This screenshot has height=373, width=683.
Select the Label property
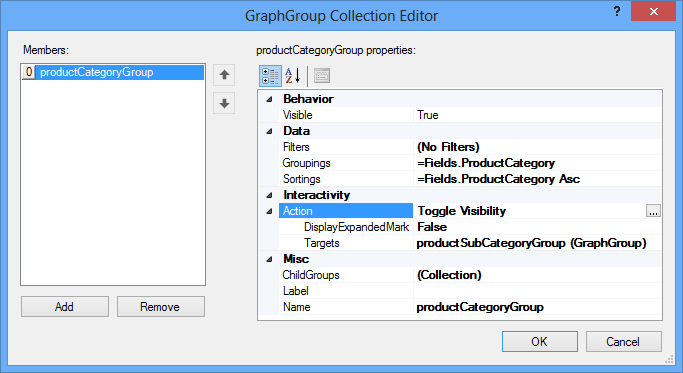click(346, 291)
